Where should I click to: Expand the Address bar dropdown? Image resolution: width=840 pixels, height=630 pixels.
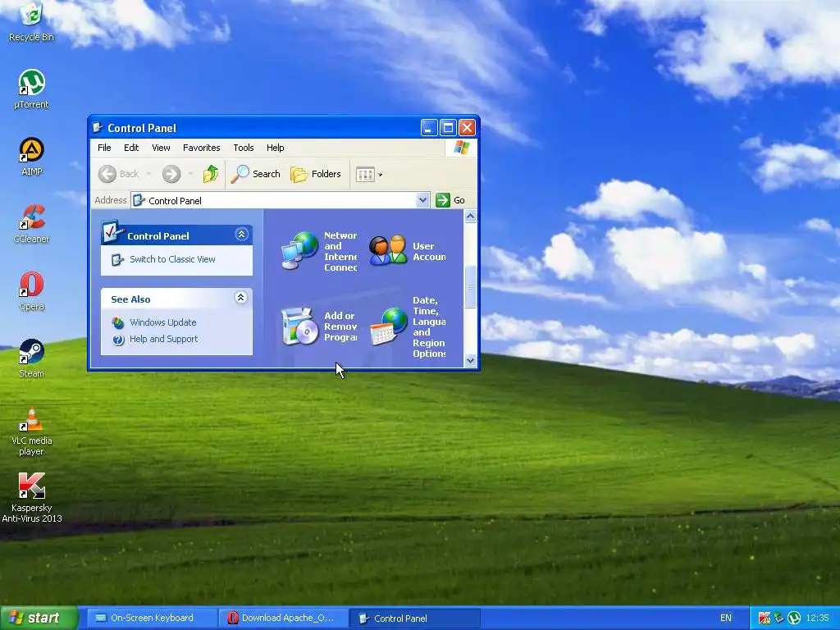pos(422,200)
